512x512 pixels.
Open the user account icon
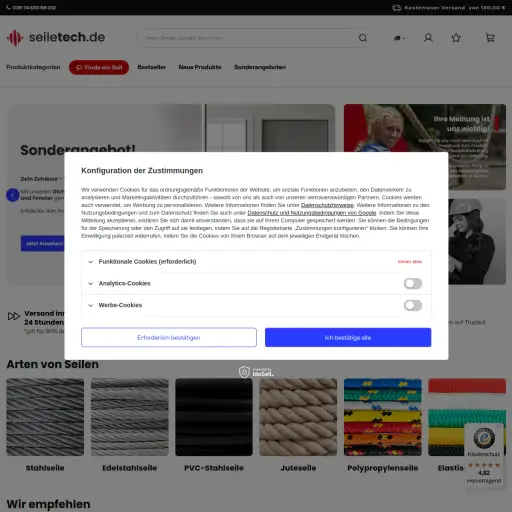click(428, 38)
